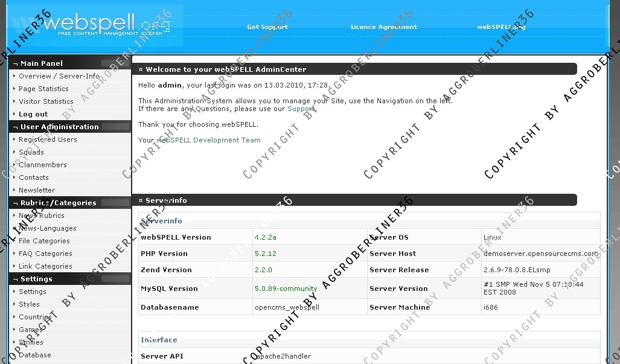
Task: Click the server host demoserver.opensourcecms.com
Action: click(x=540, y=254)
